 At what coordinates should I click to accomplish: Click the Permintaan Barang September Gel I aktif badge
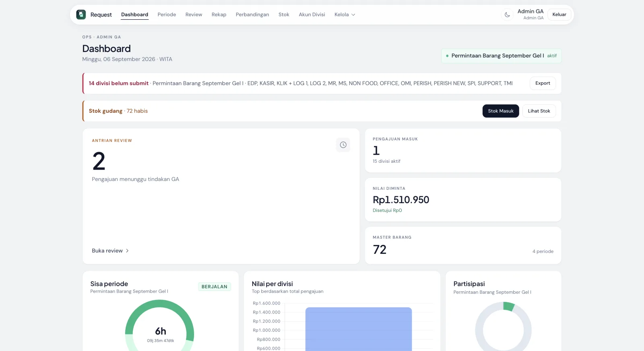501,56
